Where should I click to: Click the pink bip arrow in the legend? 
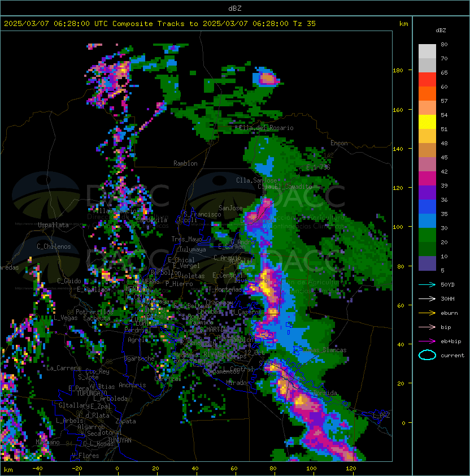pyautogui.click(x=427, y=327)
